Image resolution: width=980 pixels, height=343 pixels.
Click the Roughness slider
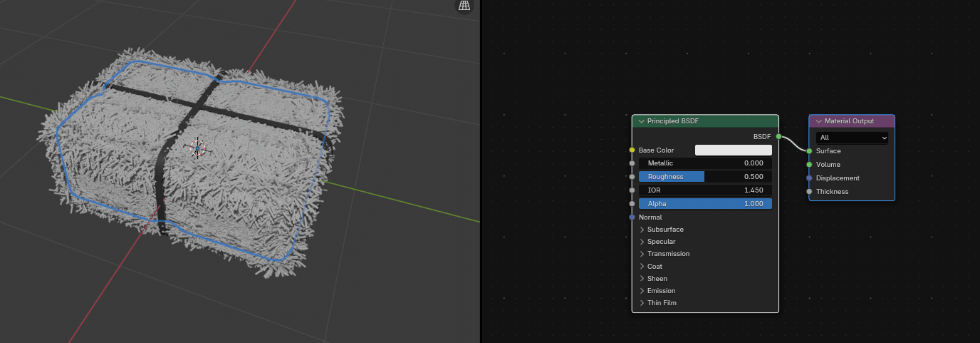pos(705,177)
